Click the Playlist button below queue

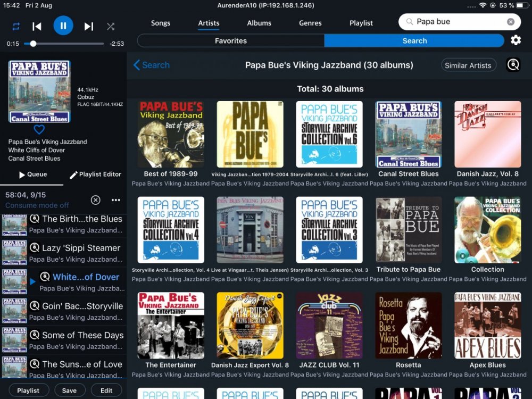click(x=29, y=390)
